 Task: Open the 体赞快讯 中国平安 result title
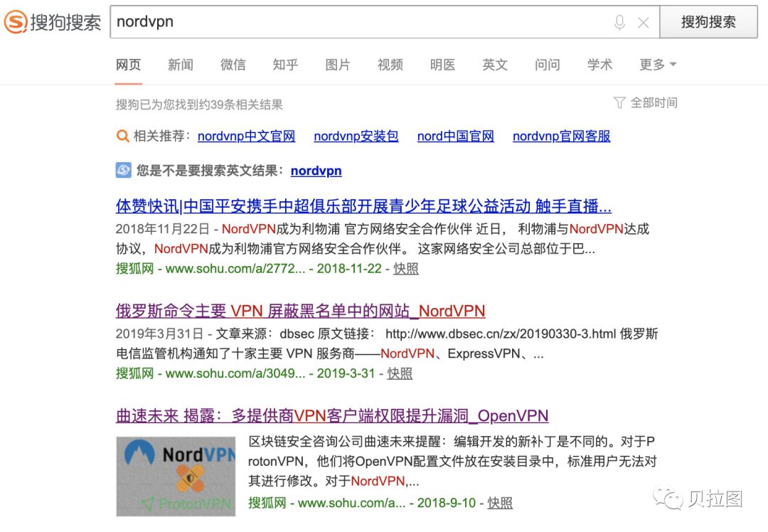click(363, 207)
